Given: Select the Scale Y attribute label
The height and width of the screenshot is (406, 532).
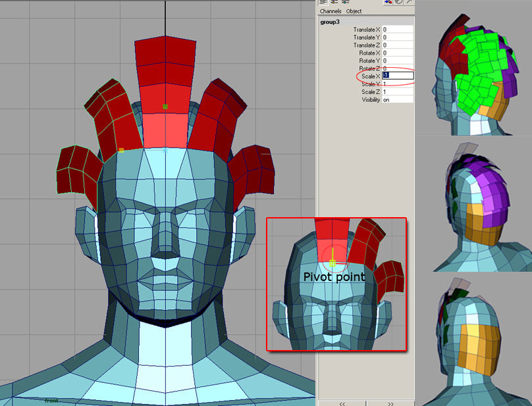Looking at the screenshot, I should pos(369,84).
